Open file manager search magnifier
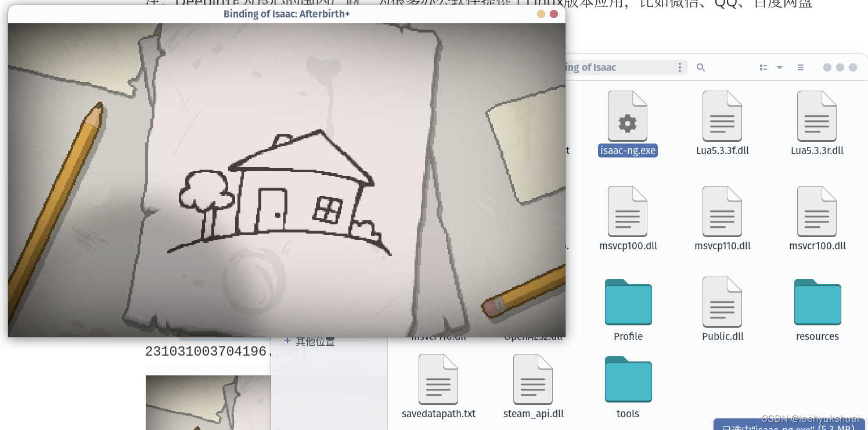Viewport: 868px width, 430px height. [701, 67]
